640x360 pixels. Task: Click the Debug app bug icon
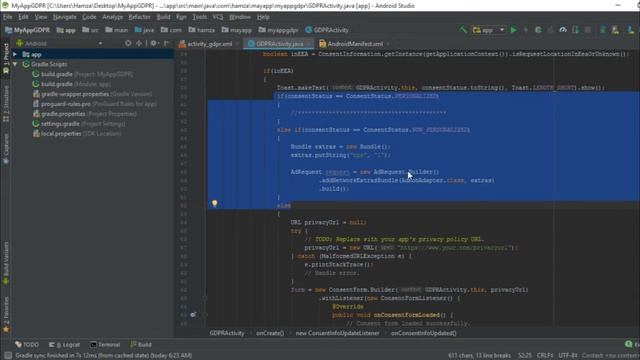[538, 30]
